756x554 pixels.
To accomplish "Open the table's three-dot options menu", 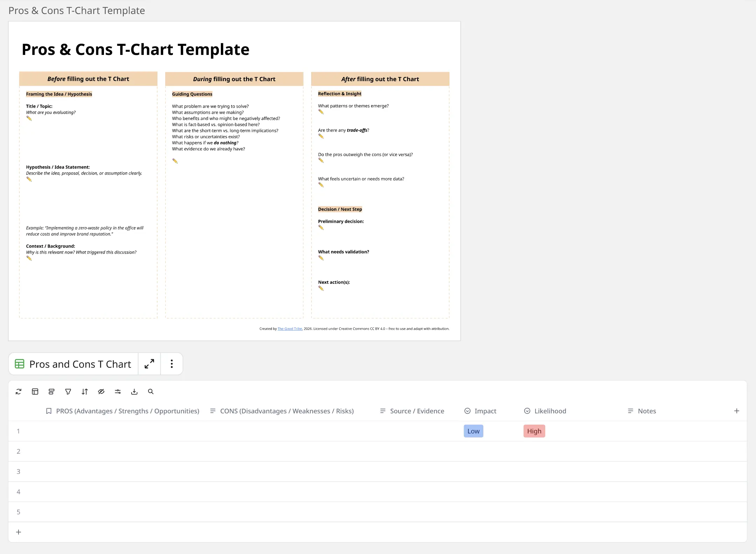I will pyautogui.click(x=171, y=364).
